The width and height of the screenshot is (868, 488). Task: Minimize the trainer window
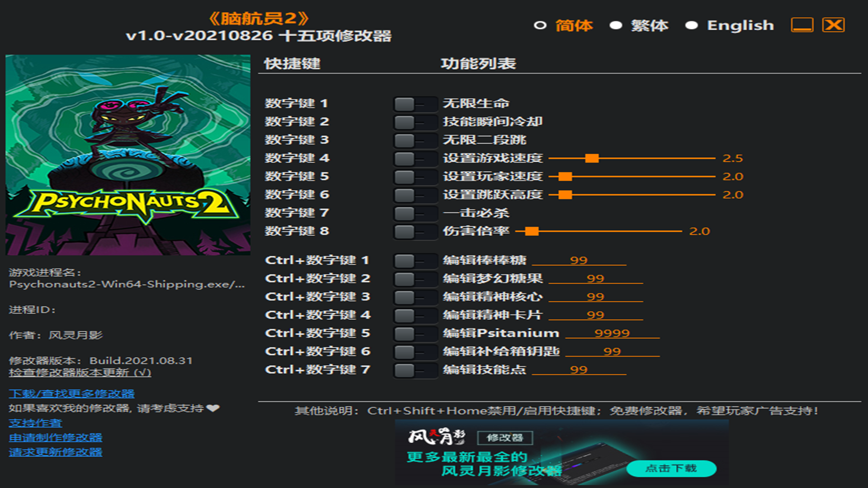coord(802,25)
